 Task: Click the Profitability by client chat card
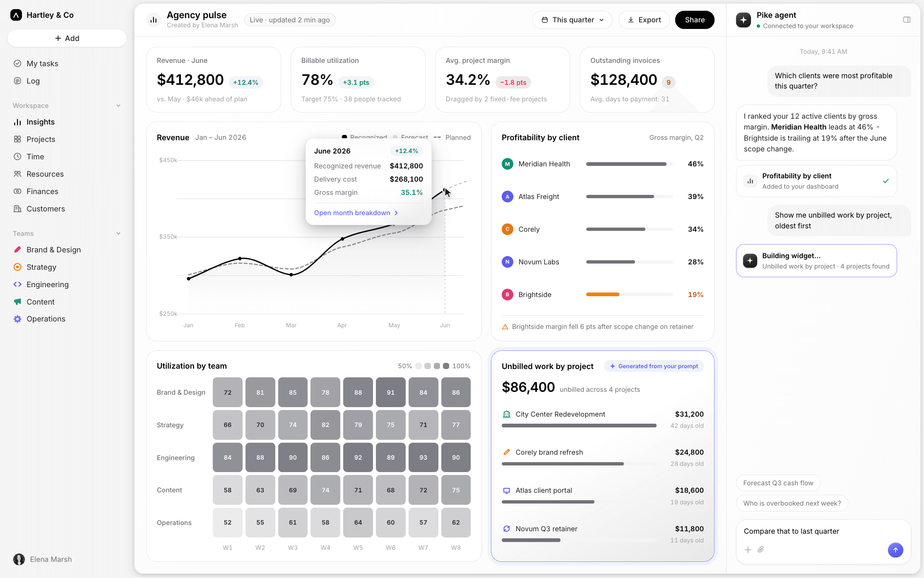[816, 181]
